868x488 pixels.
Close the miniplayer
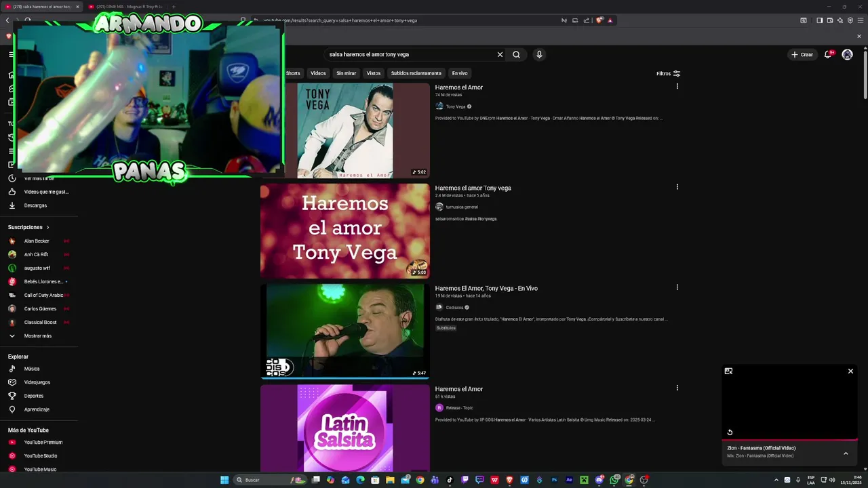(850, 371)
